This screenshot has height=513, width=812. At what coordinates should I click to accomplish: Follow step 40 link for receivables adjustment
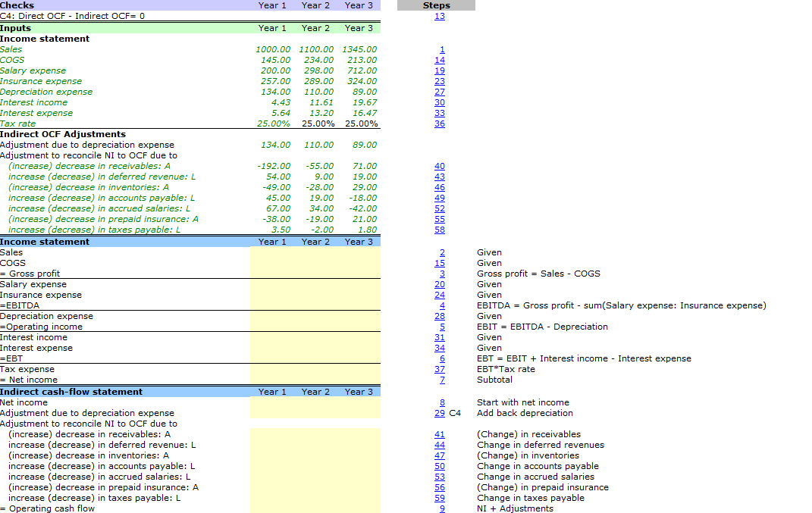tap(440, 166)
